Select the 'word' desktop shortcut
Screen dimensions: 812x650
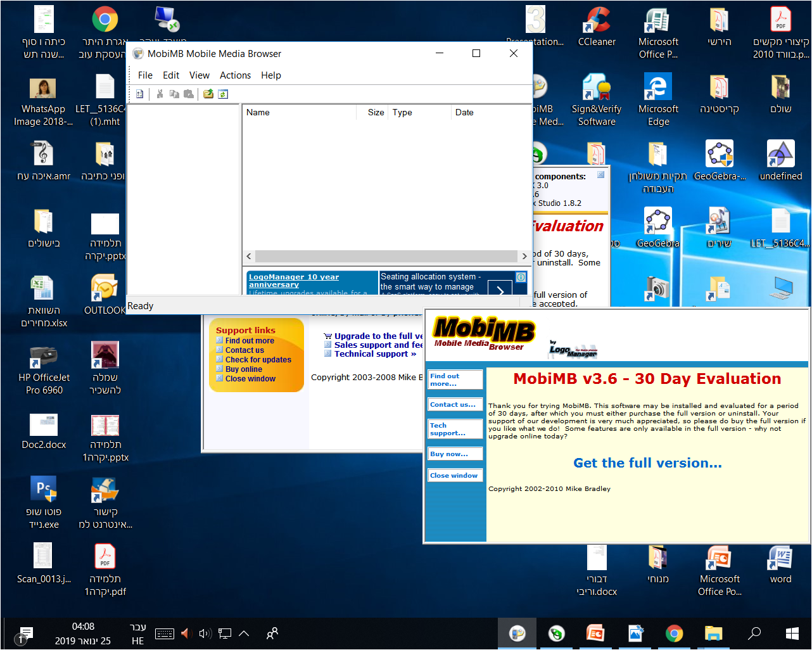click(780, 564)
